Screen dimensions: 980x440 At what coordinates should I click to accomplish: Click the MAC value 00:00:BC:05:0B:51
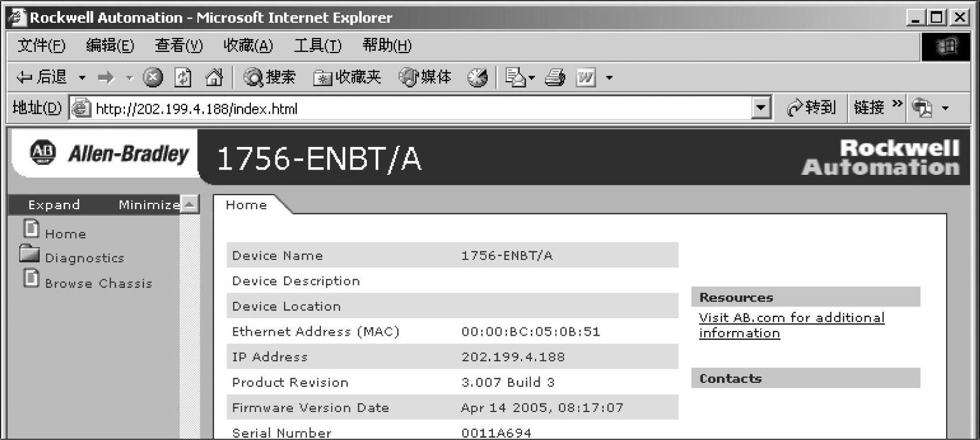click(x=531, y=332)
